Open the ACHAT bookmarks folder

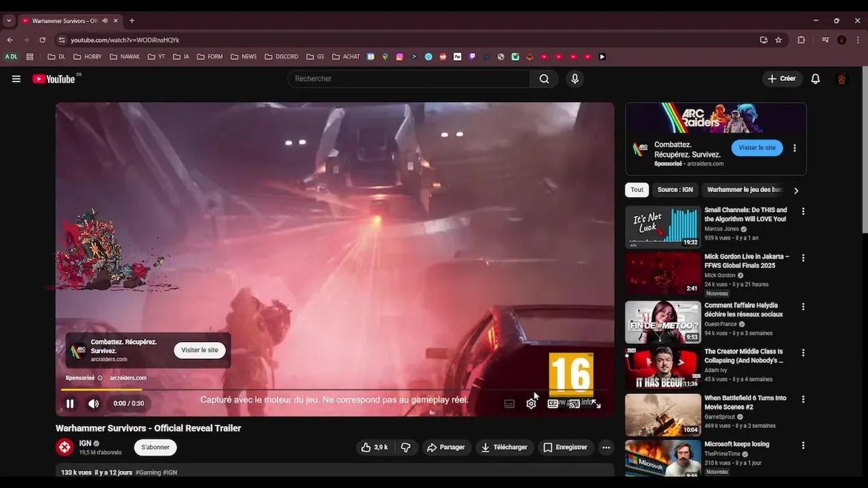pyautogui.click(x=346, y=57)
